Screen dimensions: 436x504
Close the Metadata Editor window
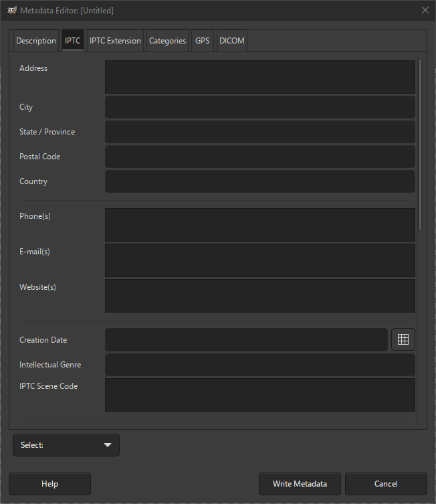[425, 10]
